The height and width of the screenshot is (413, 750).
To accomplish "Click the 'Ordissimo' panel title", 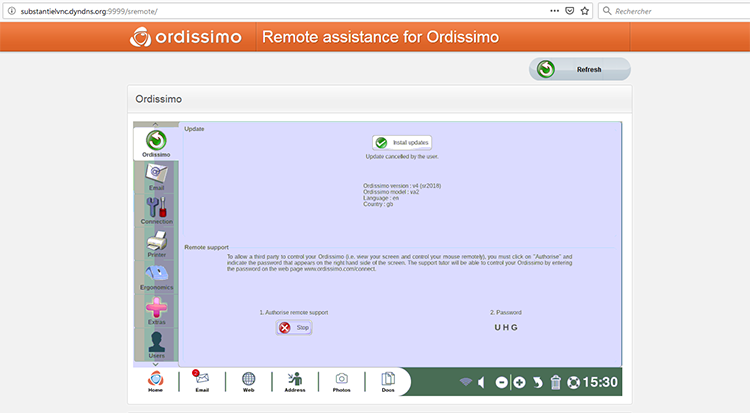I will coord(158,99).
